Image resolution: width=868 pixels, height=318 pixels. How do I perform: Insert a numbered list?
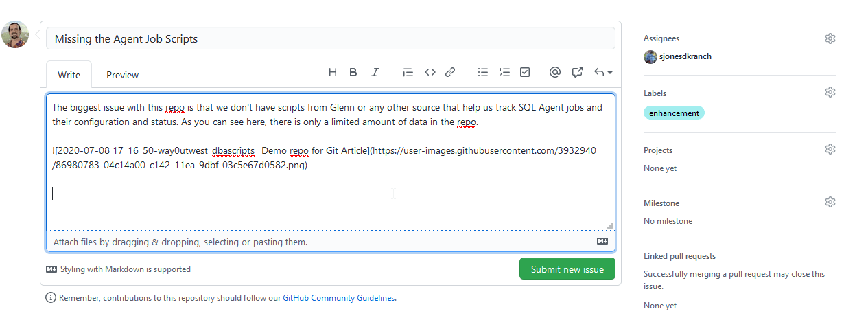click(x=504, y=72)
